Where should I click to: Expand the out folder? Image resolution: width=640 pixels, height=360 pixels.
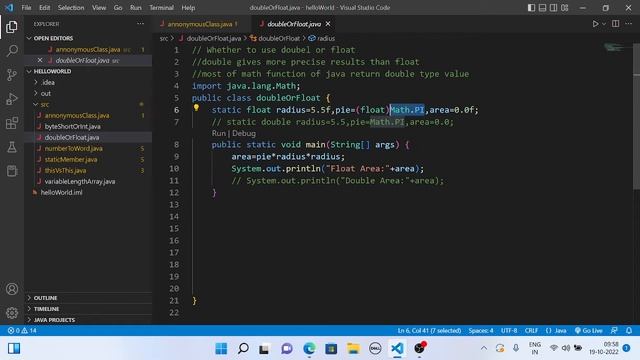46,93
